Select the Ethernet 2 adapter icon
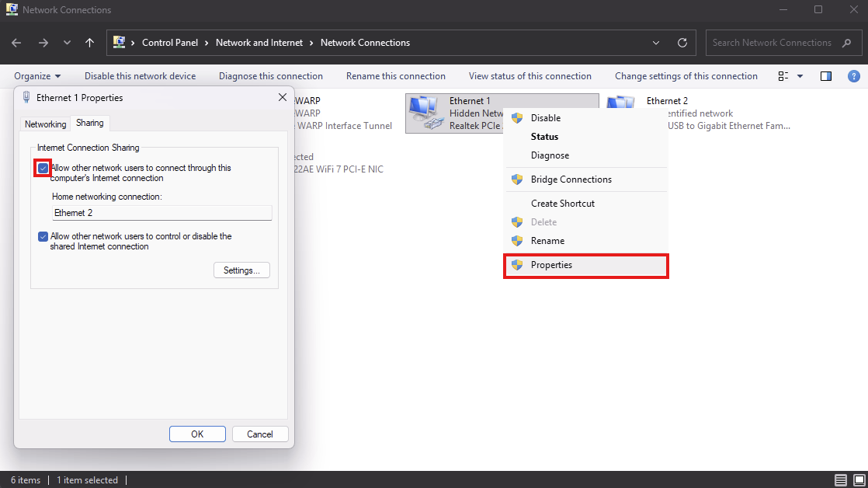 coord(619,109)
